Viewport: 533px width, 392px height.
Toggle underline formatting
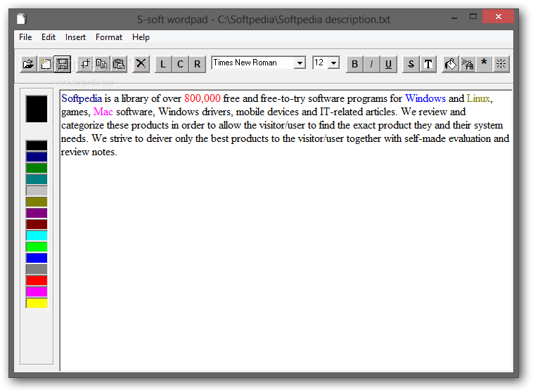(389, 64)
